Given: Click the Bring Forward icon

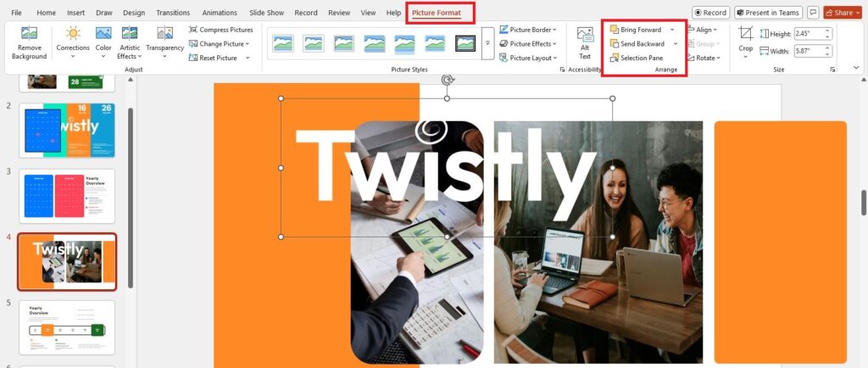Looking at the screenshot, I should point(614,30).
